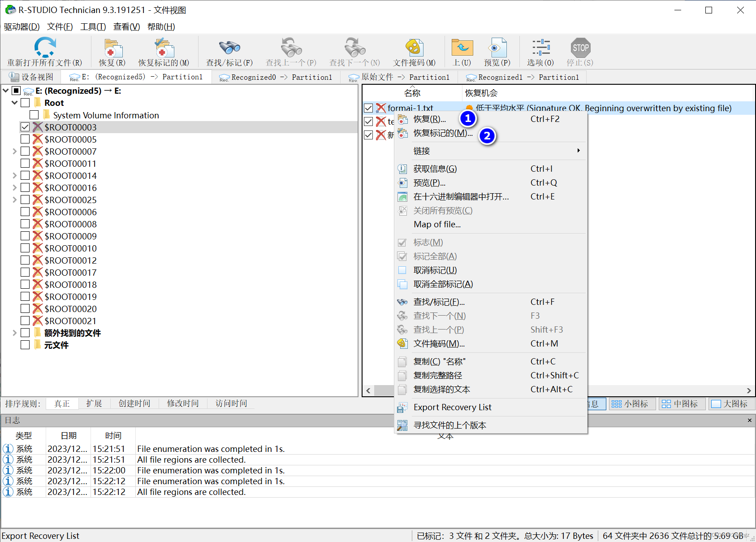This screenshot has width=756, height=542.
Task: Click the Find Next (查找下一个) toolbar icon
Action: pos(354,48)
